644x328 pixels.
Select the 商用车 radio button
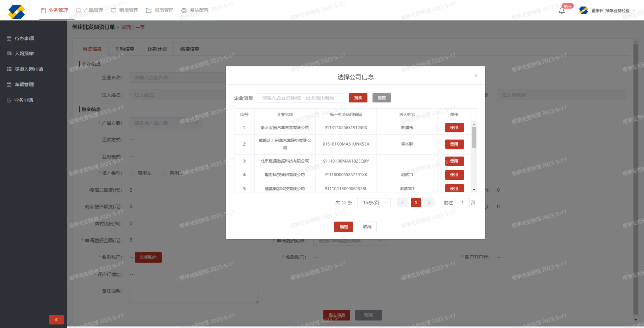point(132,173)
